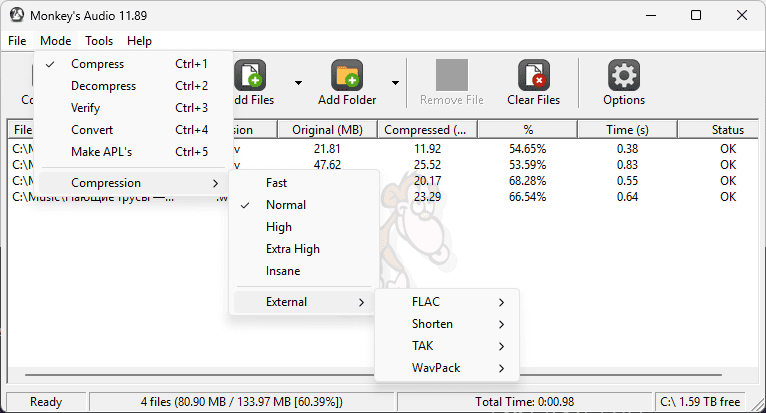The image size is (766, 413).
Task: Close the open Mode menu
Action: [x=56, y=41]
